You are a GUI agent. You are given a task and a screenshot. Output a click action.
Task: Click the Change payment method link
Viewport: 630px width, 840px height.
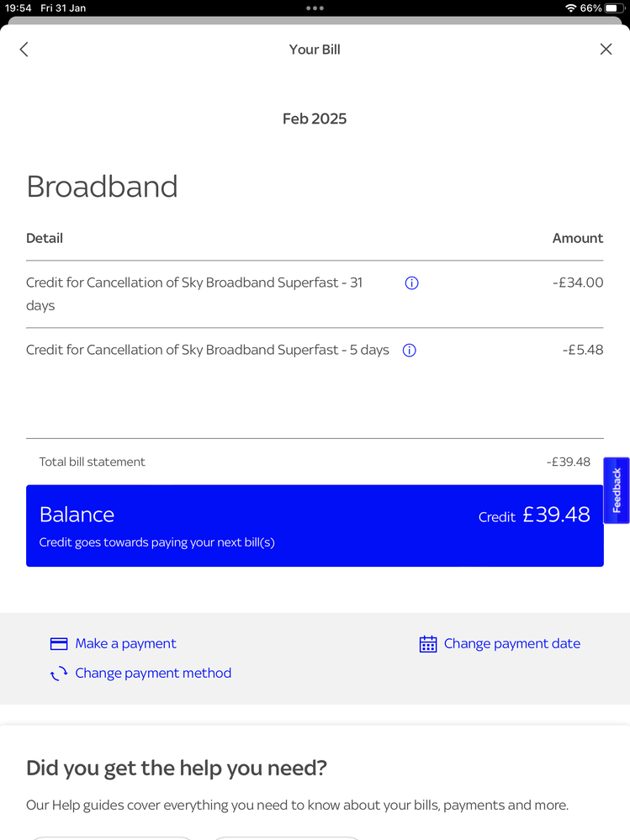click(153, 673)
